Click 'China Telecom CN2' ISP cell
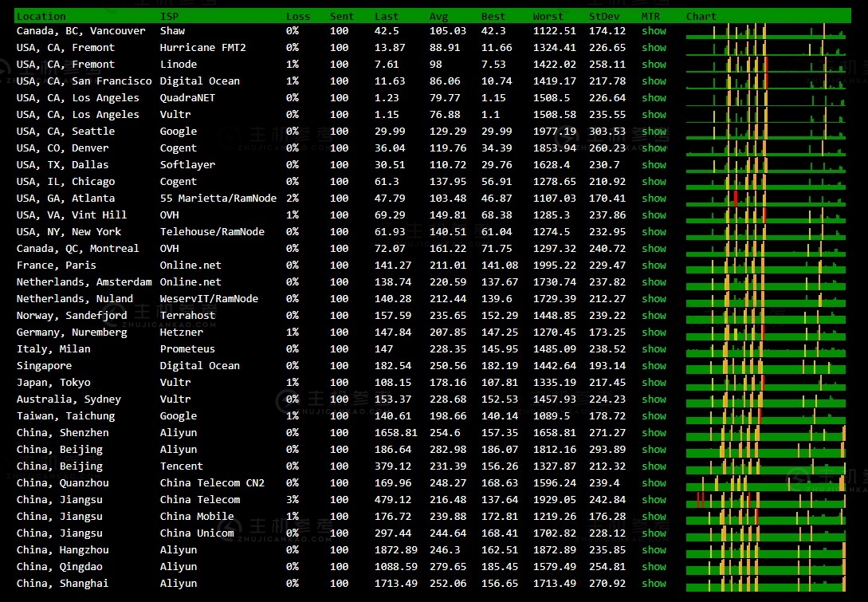The height and width of the screenshot is (602, 868). click(212, 483)
